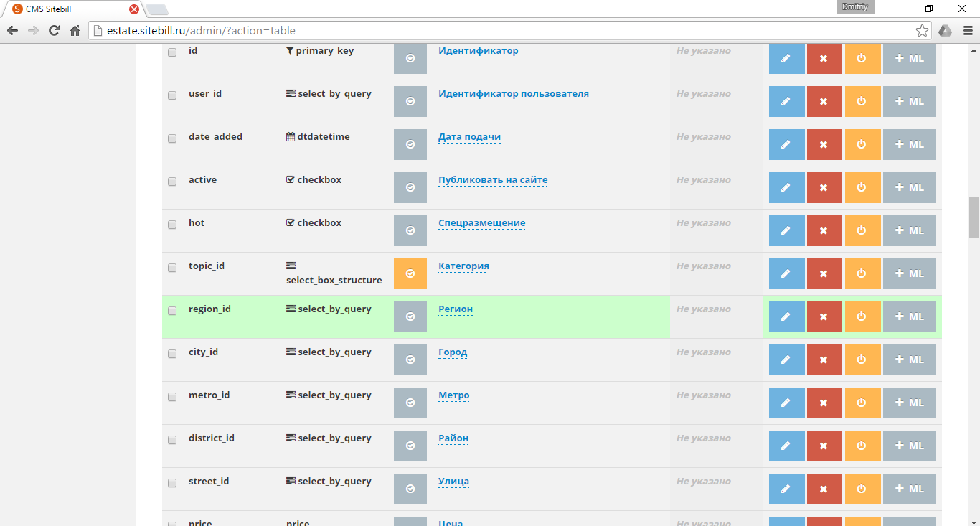
Task: Click gray check button in hot row
Action: (x=410, y=231)
